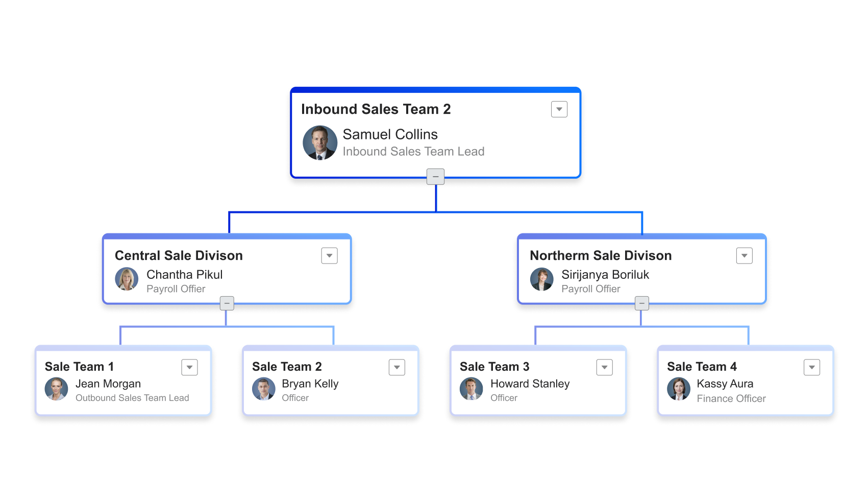
Task: Open Sale Team 1 dropdown arrow
Action: point(189,367)
